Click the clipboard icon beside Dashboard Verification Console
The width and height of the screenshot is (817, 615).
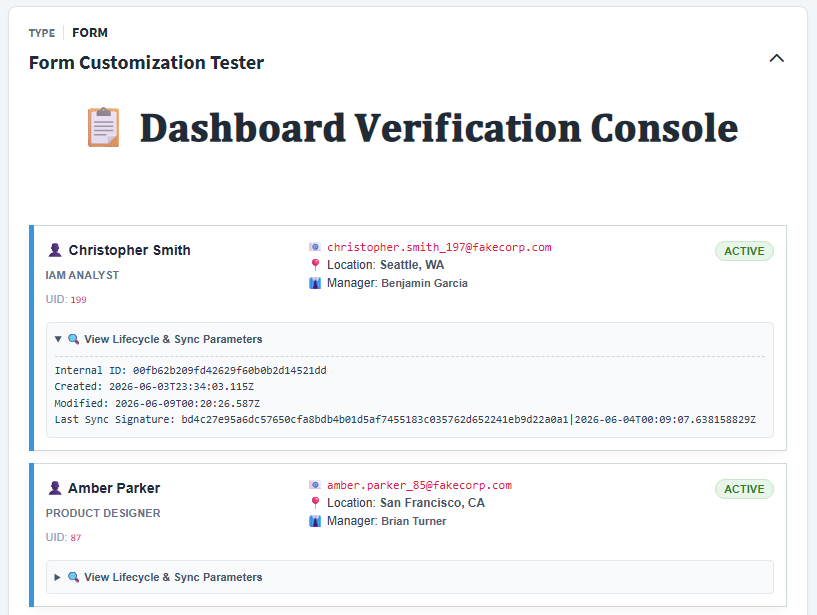pyautogui.click(x=104, y=127)
